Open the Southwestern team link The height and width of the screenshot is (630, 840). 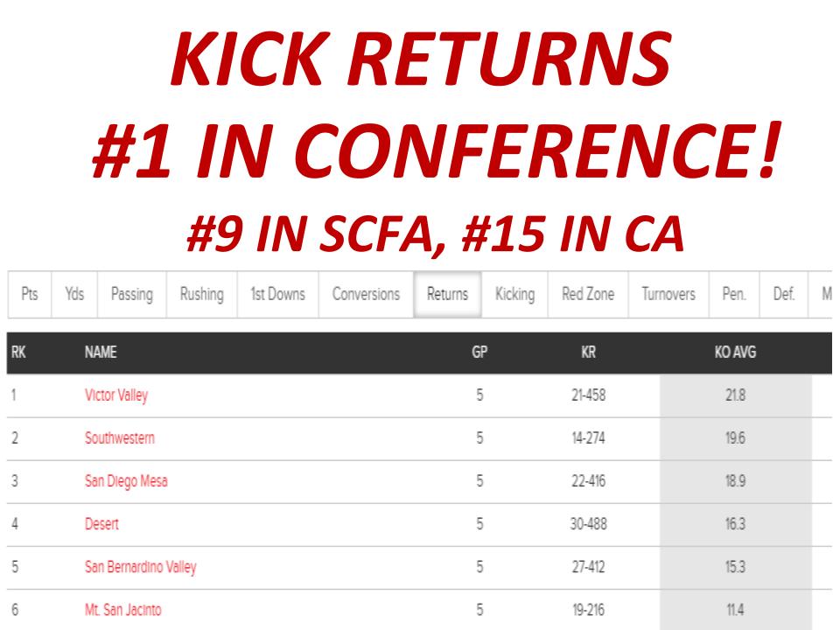[x=120, y=438]
